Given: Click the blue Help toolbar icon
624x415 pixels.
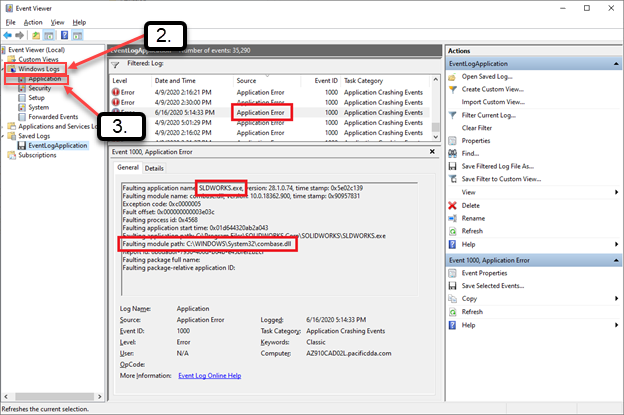Looking at the screenshot, I should click(x=64, y=35).
